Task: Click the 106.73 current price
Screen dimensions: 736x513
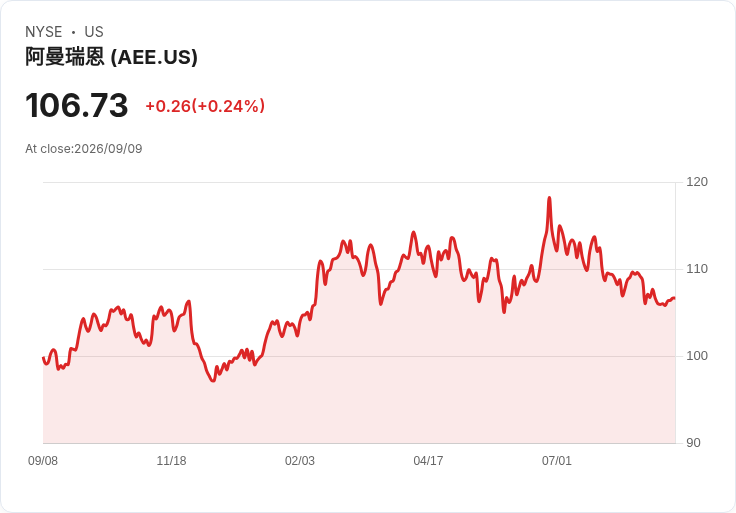Action: click(x=77, y=105)
